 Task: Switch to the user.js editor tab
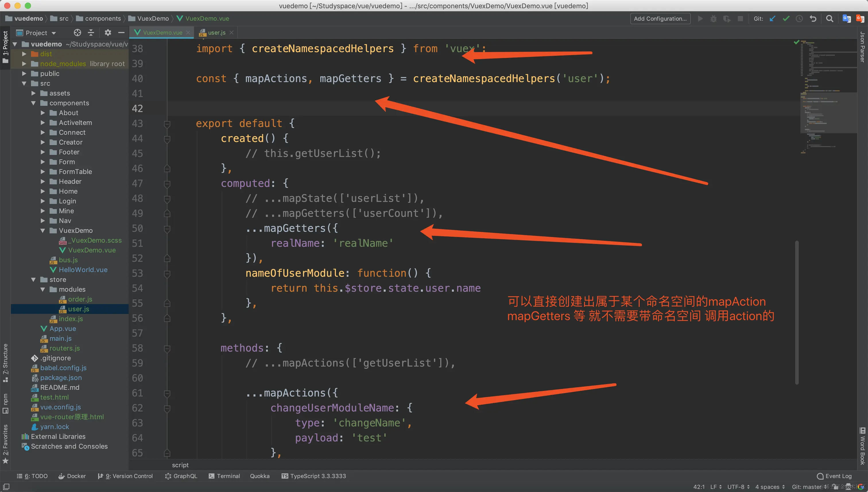click(216, 32)
